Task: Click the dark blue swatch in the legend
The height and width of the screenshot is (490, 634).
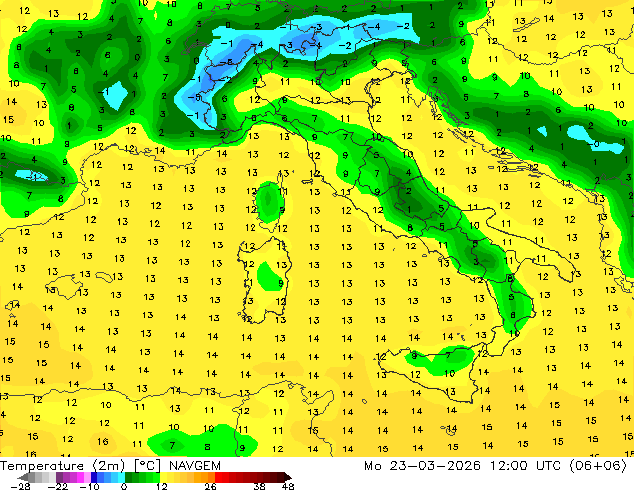Action: (94, 477)
